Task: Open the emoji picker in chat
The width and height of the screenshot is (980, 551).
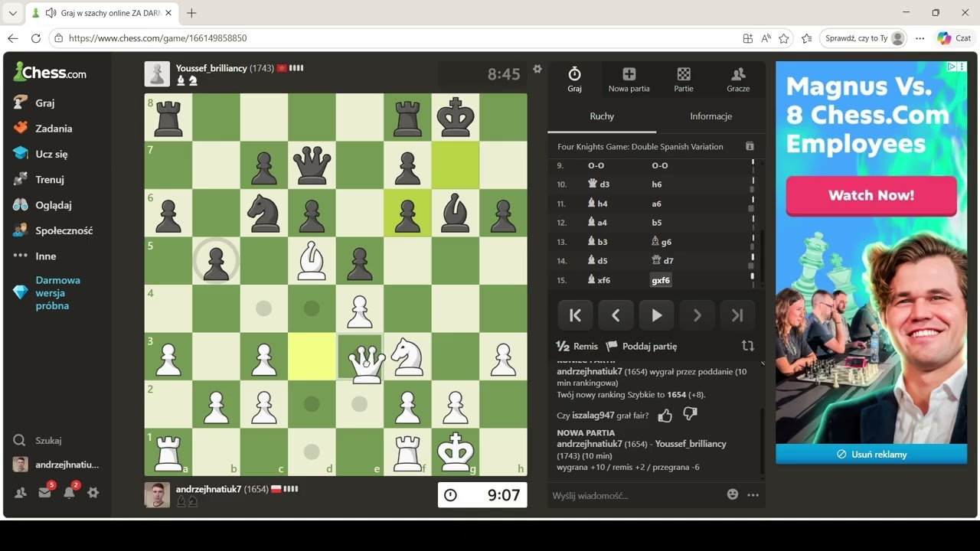Action: click(x=733, y=494)
